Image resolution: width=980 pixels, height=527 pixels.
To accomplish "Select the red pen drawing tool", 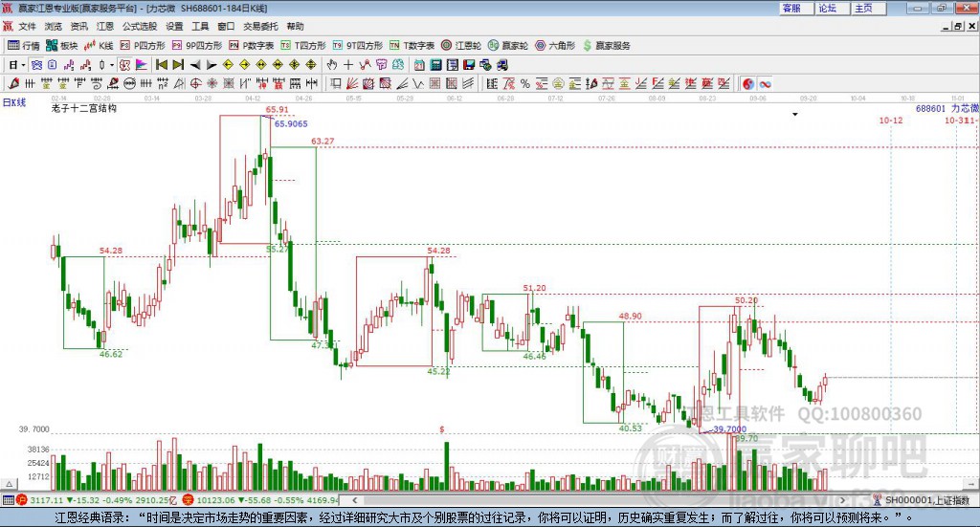I will [13, 83].
